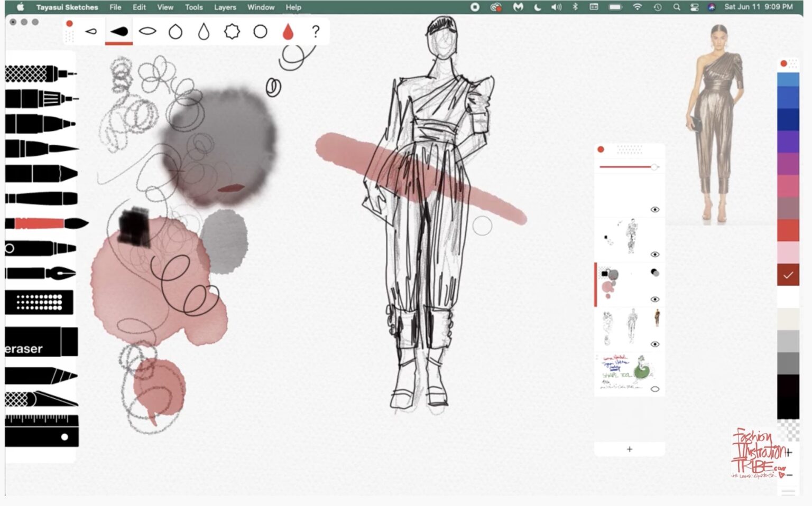812x506 pixels.
Task: Add a new layer with the plus button
Action: coord(629,449)
